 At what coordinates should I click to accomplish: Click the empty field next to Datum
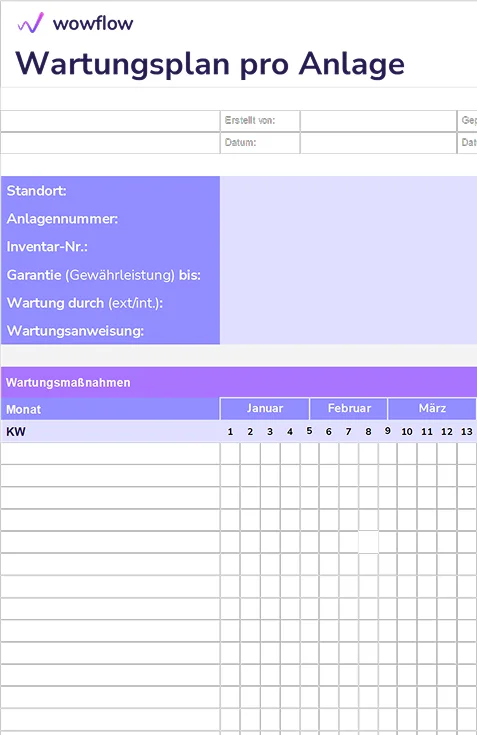click(378, 142)
